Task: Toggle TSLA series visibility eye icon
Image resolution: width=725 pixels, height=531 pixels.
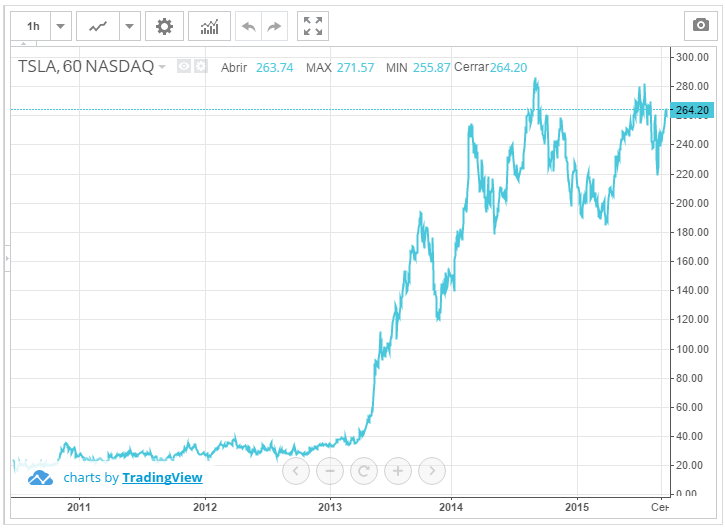Action: pyautogui.click(x=184, y=67)
